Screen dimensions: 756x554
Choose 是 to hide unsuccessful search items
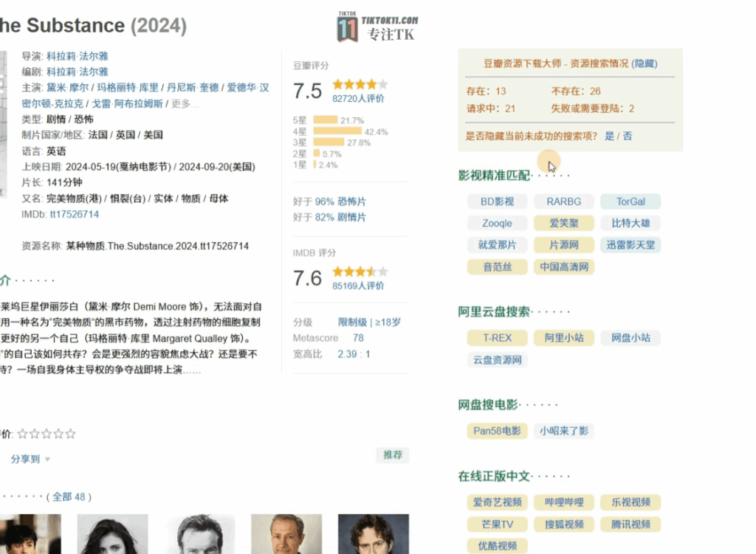click(609, 136)
